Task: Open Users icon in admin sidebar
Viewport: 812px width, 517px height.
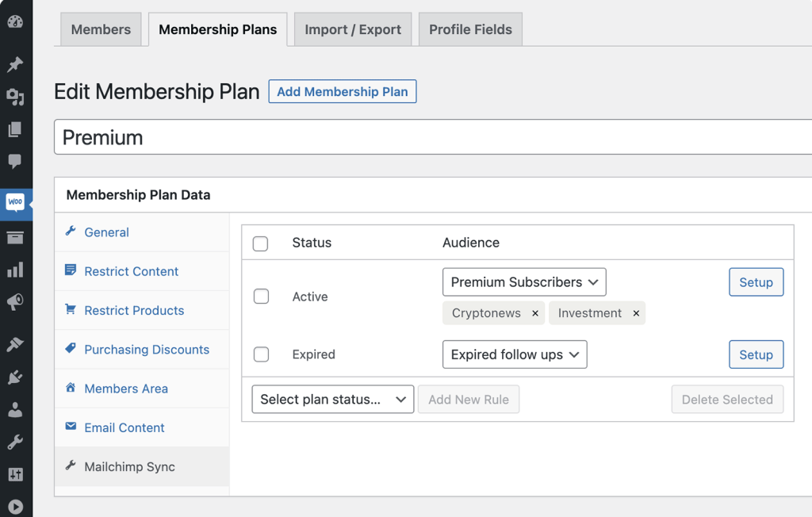Action: [x=15, y=410]
